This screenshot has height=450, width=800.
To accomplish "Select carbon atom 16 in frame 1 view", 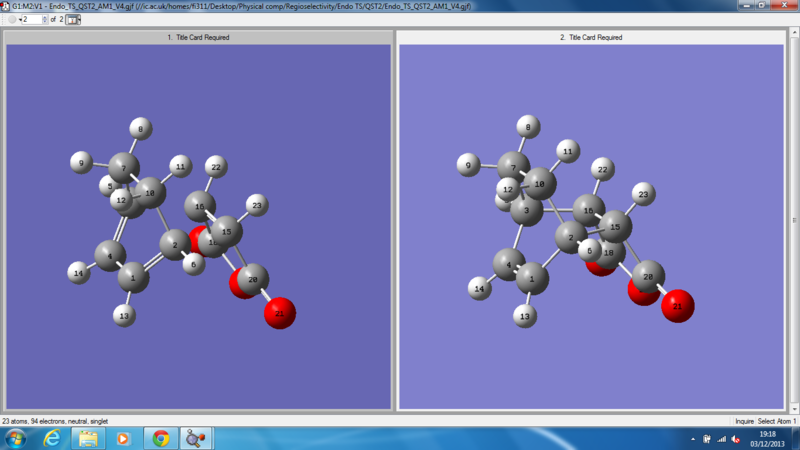I will [x=199, y=206].
